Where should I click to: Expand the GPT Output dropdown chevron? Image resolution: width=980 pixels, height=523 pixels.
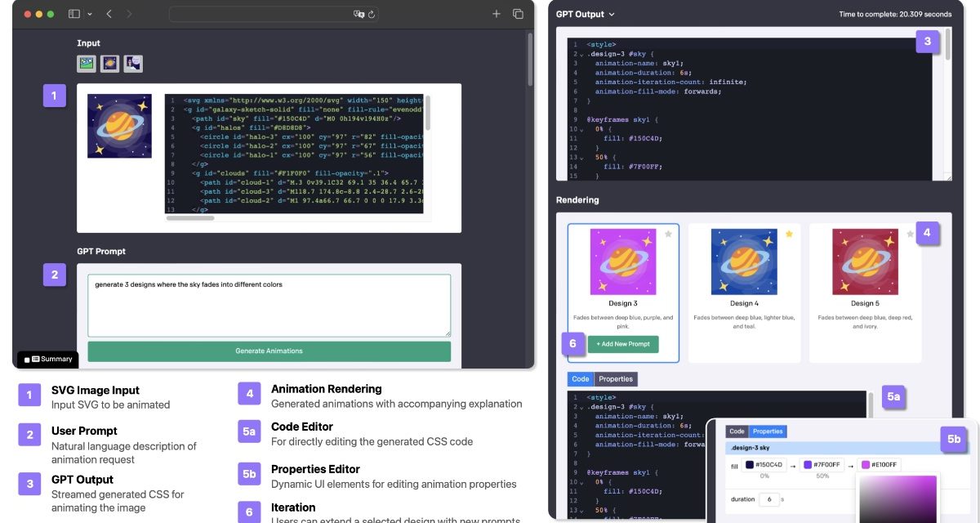tap(612, 15)
